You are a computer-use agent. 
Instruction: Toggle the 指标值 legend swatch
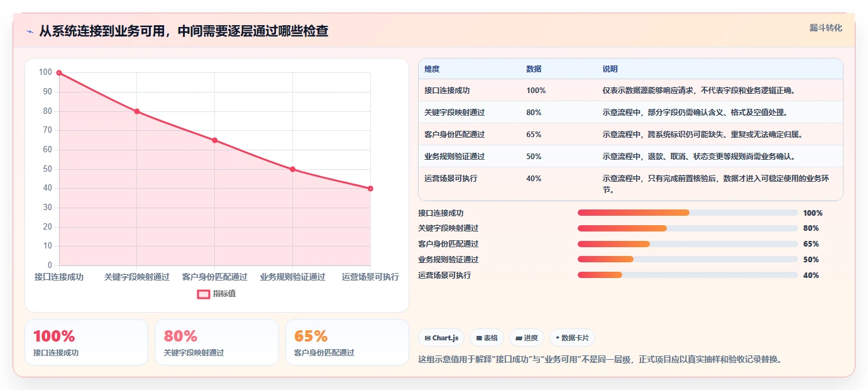coord(204,294)
